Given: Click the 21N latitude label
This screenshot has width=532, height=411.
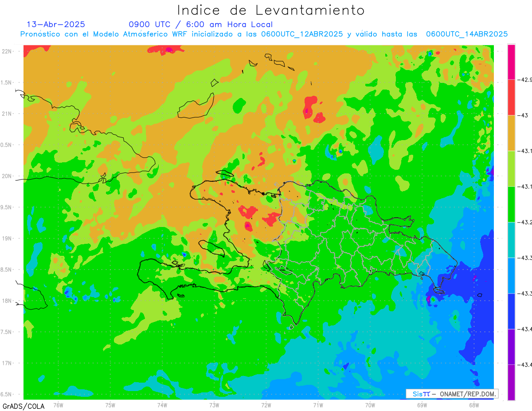Looking at the screenshot, I should 7,114.
